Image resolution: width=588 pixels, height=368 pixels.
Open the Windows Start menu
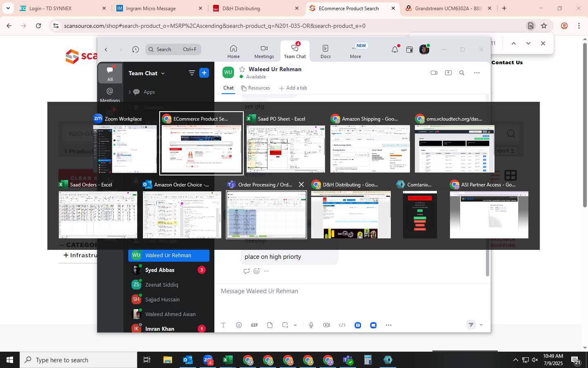[x=10, y=360]
